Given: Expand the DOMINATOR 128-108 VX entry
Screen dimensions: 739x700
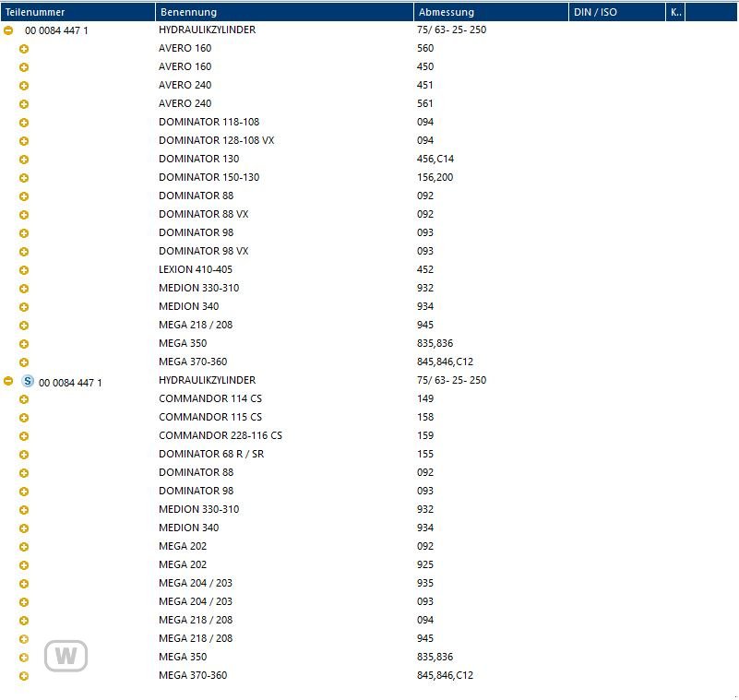Looking at the screenshot, I should tap(24, 141).
